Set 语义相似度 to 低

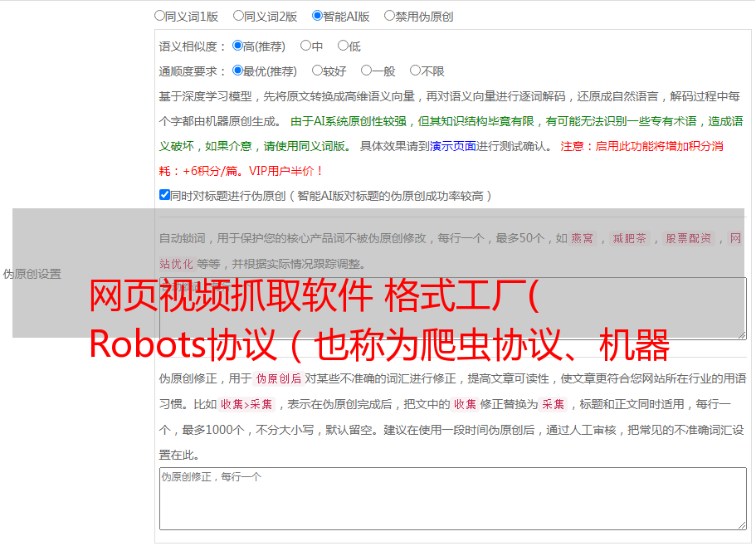point(343,46)
